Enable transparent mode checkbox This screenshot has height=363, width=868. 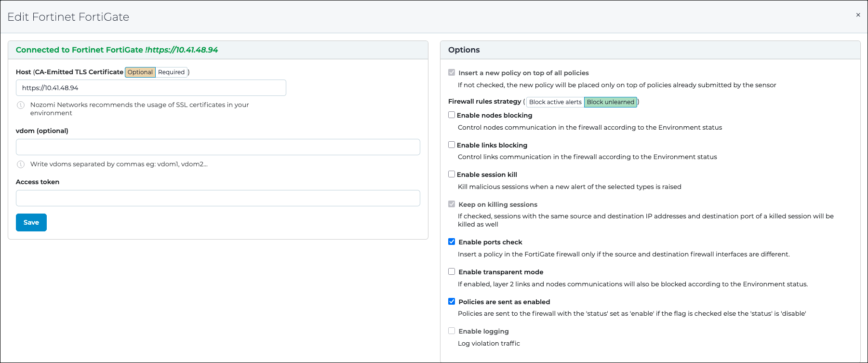(x=452, y=271)
